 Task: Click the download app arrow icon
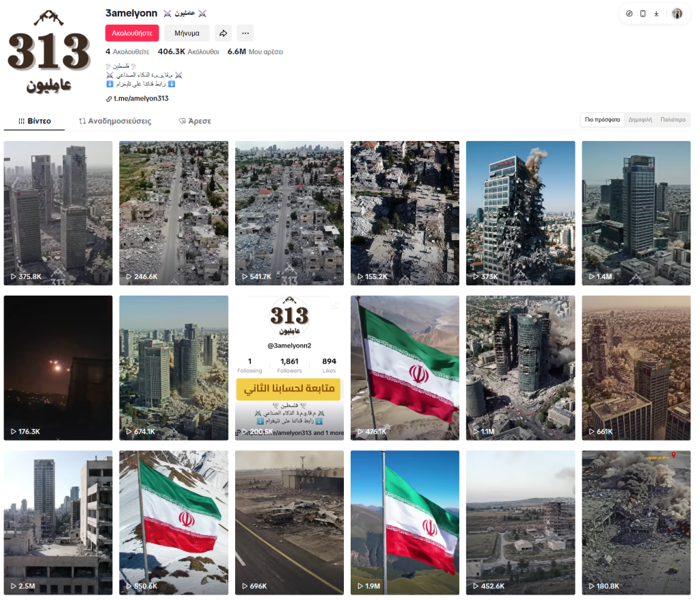tap(656, 14)
